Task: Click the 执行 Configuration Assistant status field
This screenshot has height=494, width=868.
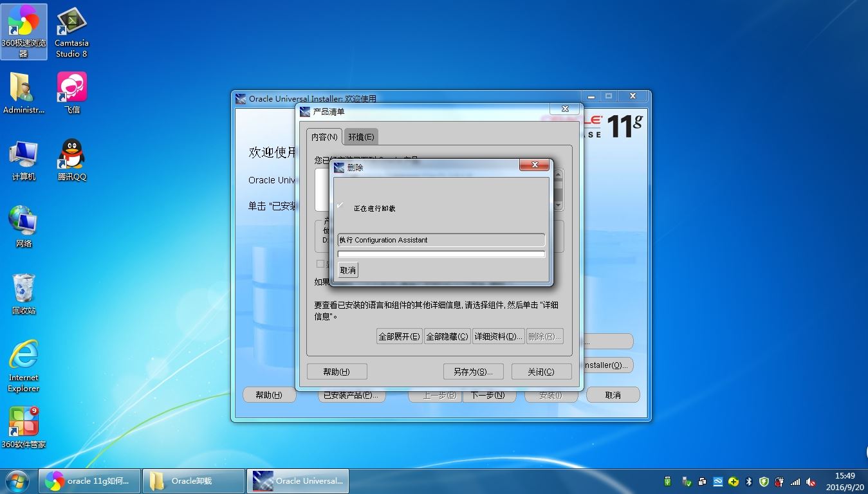Action: [441, 240]
